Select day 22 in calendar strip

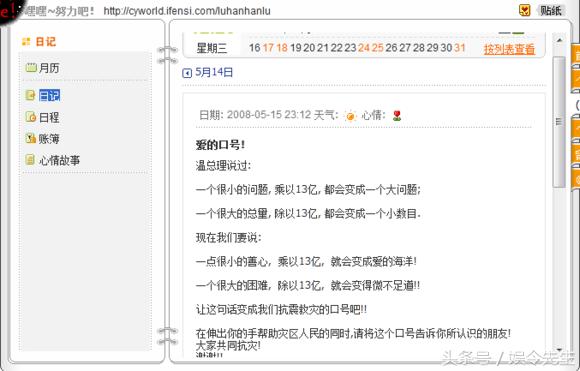tap(336, 48)
